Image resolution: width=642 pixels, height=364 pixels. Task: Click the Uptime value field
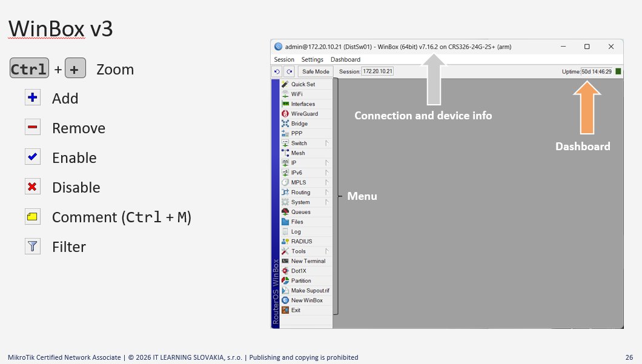[x=597, y=71]
